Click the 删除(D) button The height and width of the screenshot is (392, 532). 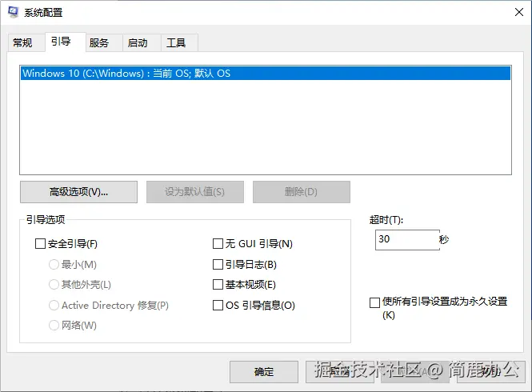[x=302, y=192]
